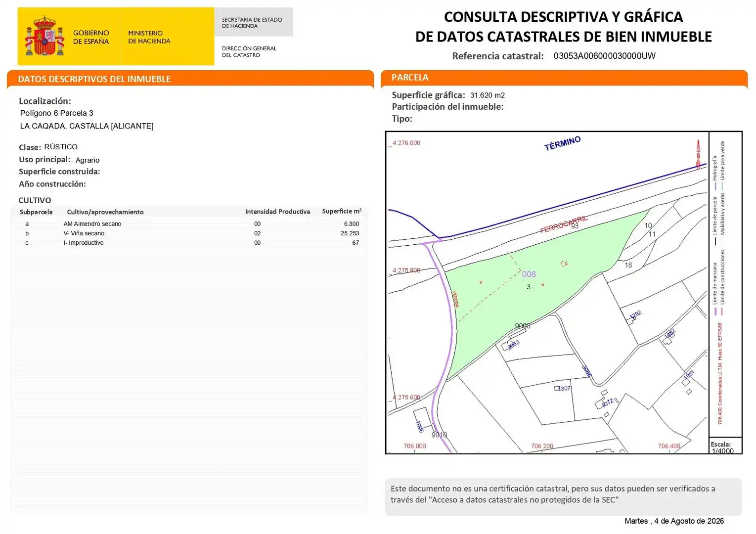756x534 pixels.
Task: Click intensity value "02" in Viña row
Action: click(258, 233)
